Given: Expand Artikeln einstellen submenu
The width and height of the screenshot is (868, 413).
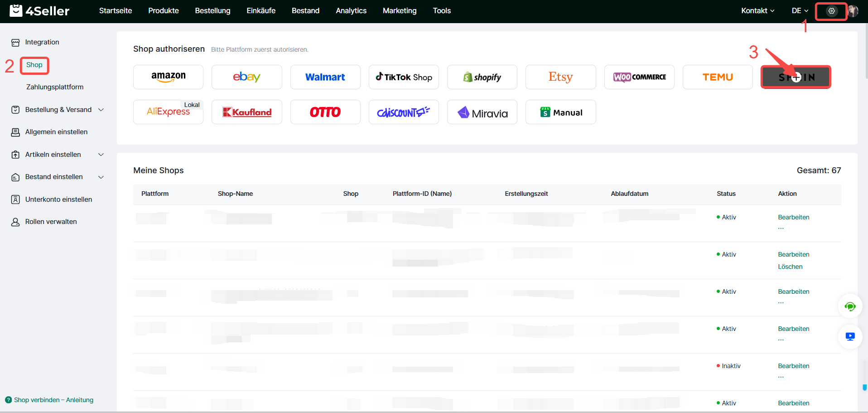Looking at the screenshot, I should tap(58, 155).
